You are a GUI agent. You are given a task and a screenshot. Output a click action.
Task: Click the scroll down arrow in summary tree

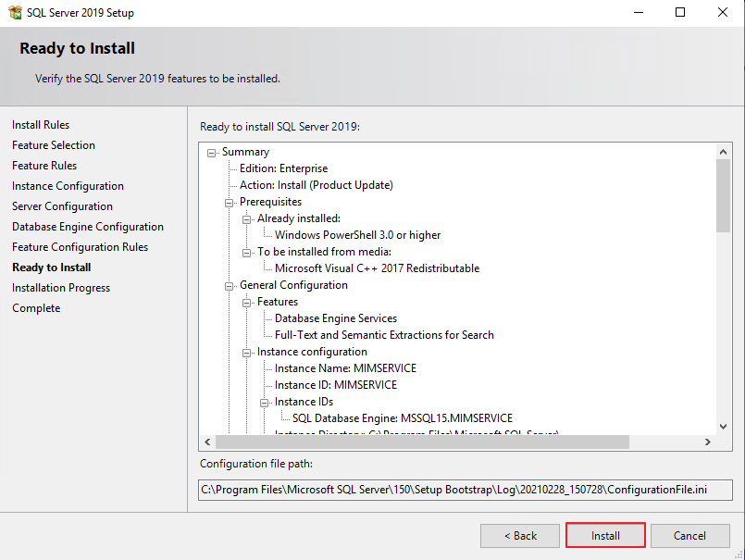tap(723, 427)
